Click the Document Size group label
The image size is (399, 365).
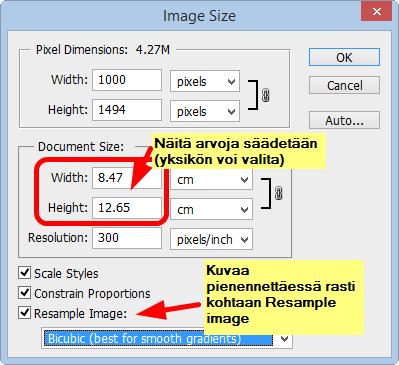coord(81,147)
